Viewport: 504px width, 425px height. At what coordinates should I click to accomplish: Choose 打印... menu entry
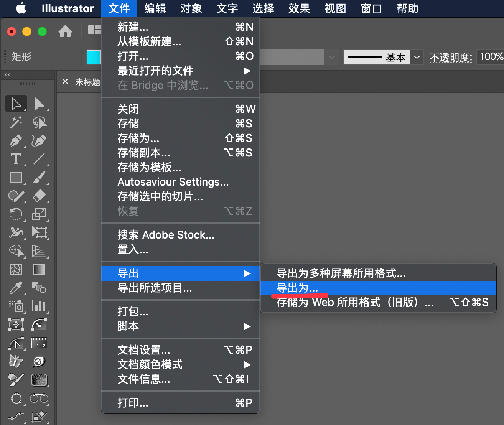(181, 403)
